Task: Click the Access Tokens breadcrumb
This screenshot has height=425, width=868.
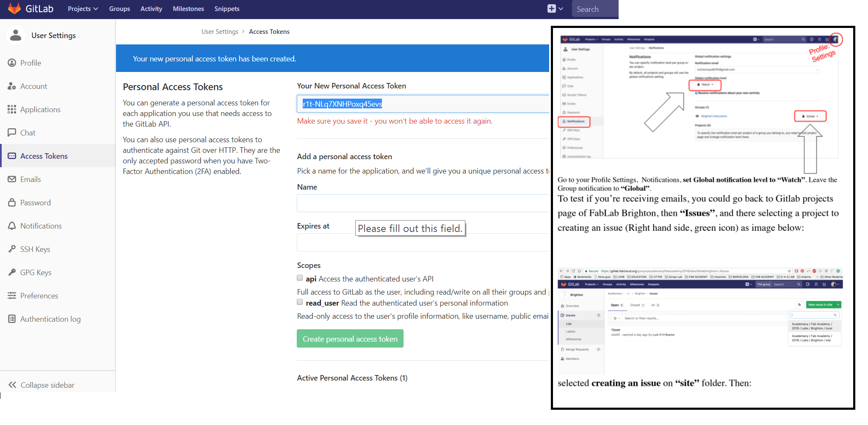Action: [x=269, y=31]
